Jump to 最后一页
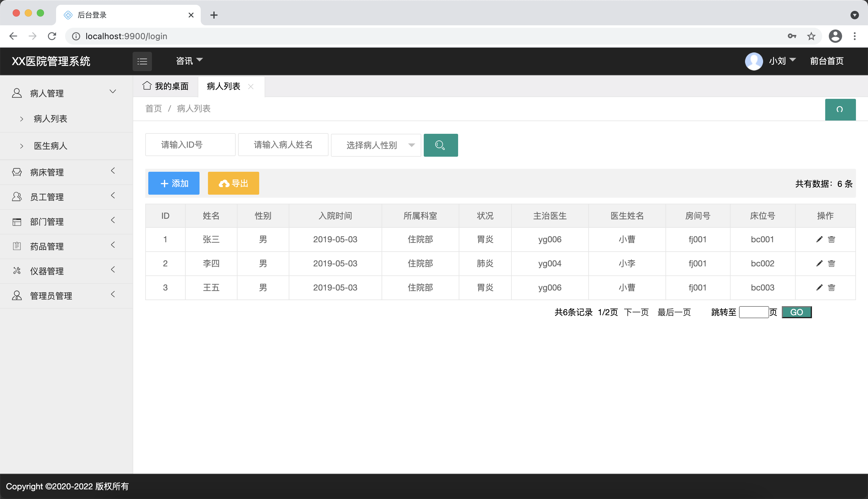 [674, 312]
